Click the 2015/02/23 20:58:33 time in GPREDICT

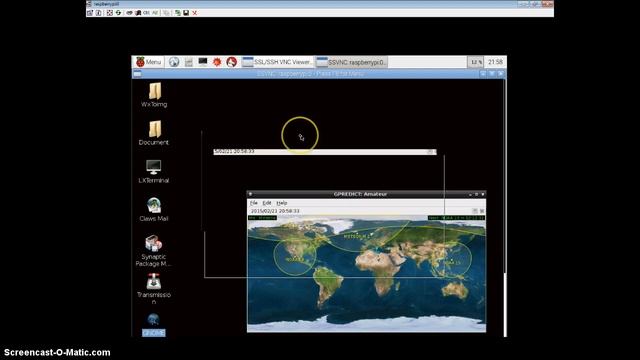point(275,211)
